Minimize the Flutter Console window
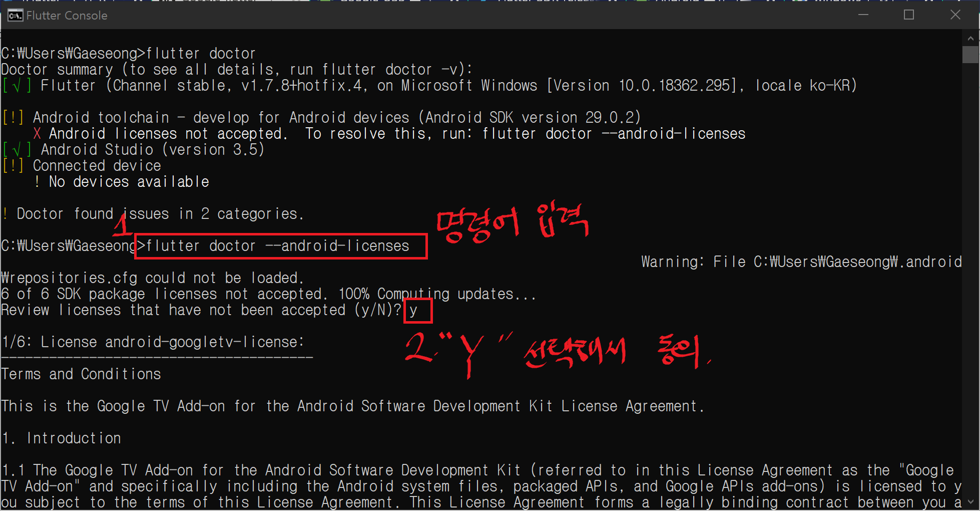 [863, 15]
